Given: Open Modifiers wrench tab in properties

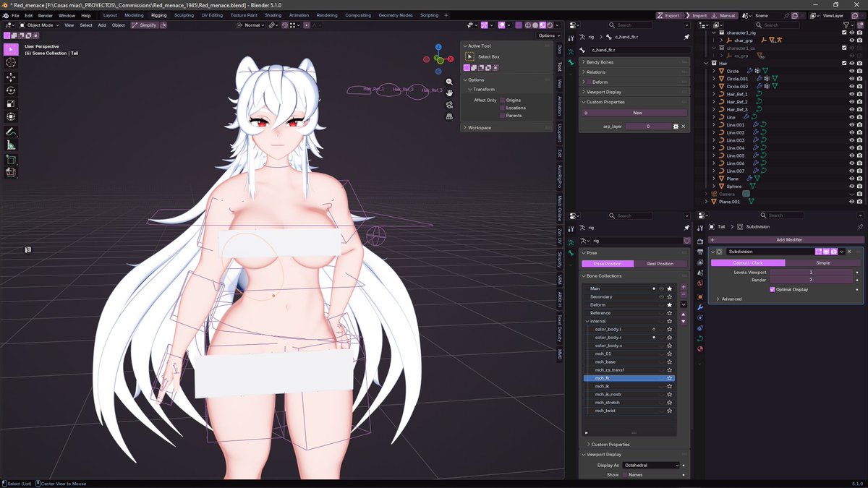Looking at the screenshot, I should [700, 307].
